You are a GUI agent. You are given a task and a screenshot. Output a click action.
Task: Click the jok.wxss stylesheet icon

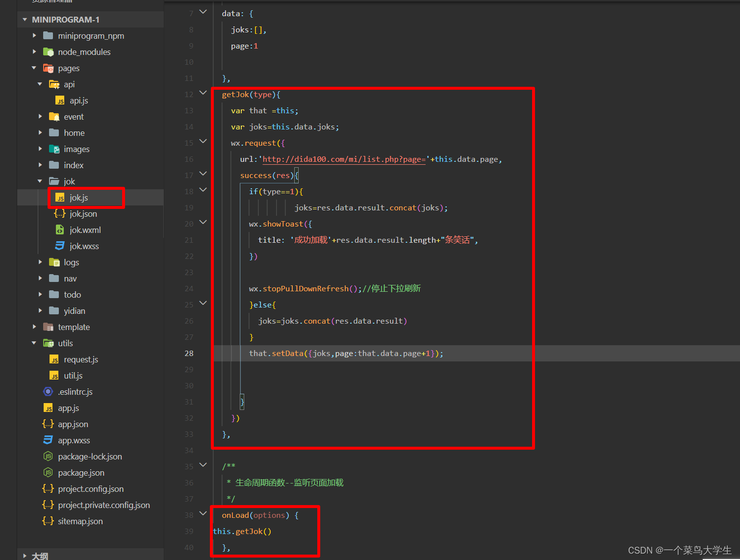tap(60, 246)
